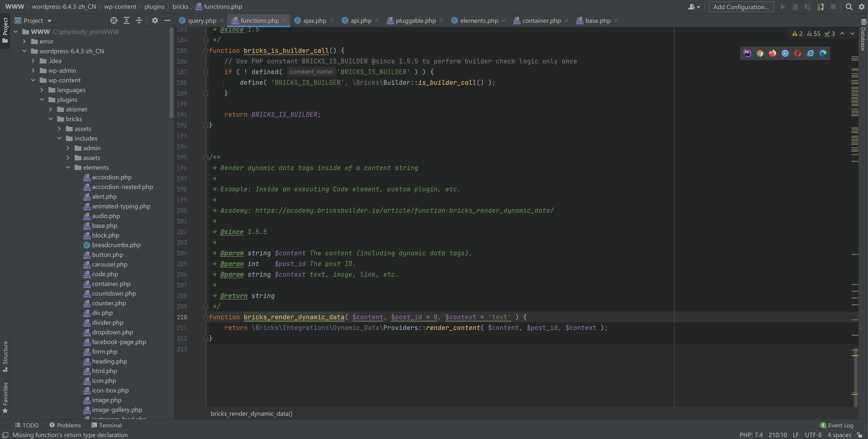Open file in Edge browser icon
The height and width of the screenshot is (439, 868).
823,53
